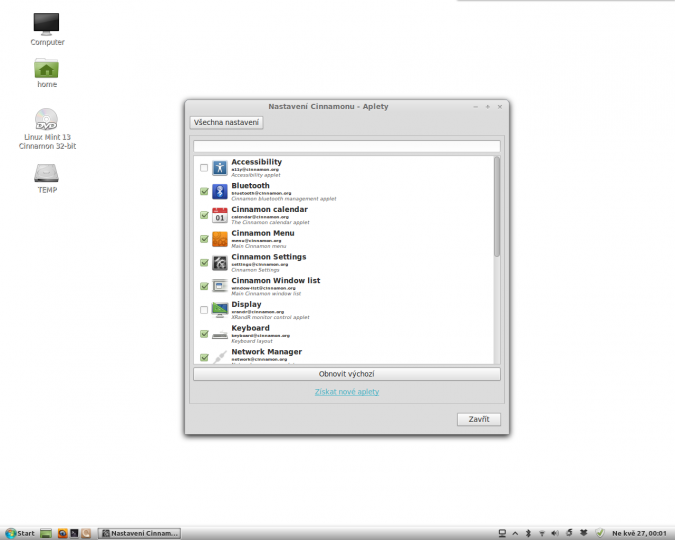Image resolution: width=675 pixels, height=540 pixels.
Task: Click the Cinnamon bluetooth management applet description
Action: tap(284, 199)
